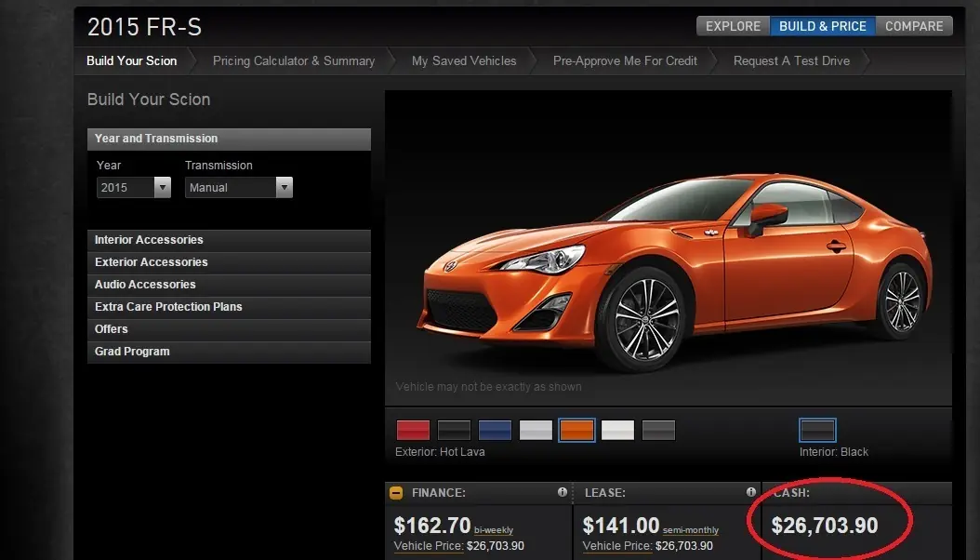Open the Finance info icon
The height and width of the screenshot is (560, 980).
tap(562, 492)
